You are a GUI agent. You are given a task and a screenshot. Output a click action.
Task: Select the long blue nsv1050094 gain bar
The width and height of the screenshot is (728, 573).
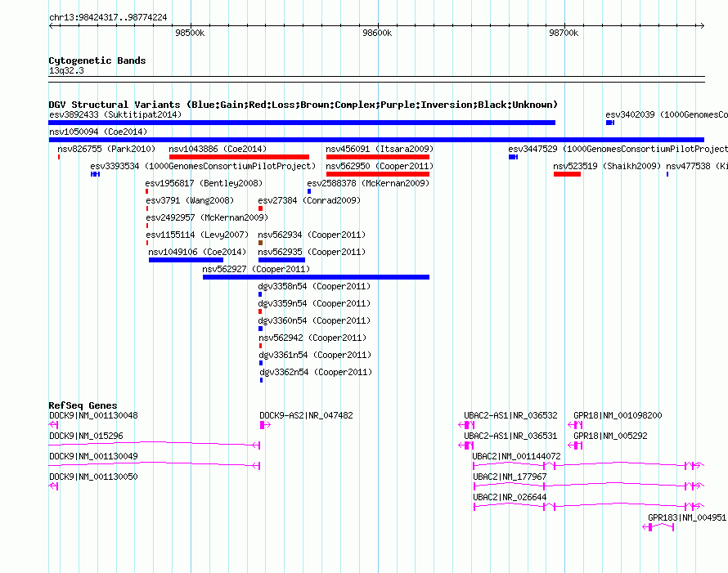coord(376,140)
